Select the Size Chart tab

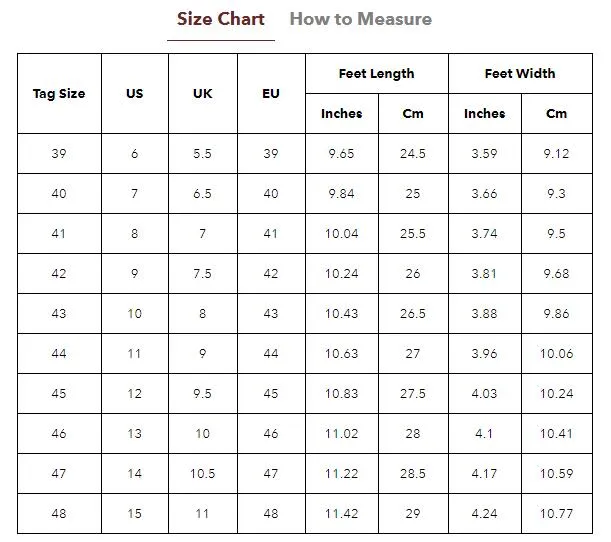(x=221, y=19)
